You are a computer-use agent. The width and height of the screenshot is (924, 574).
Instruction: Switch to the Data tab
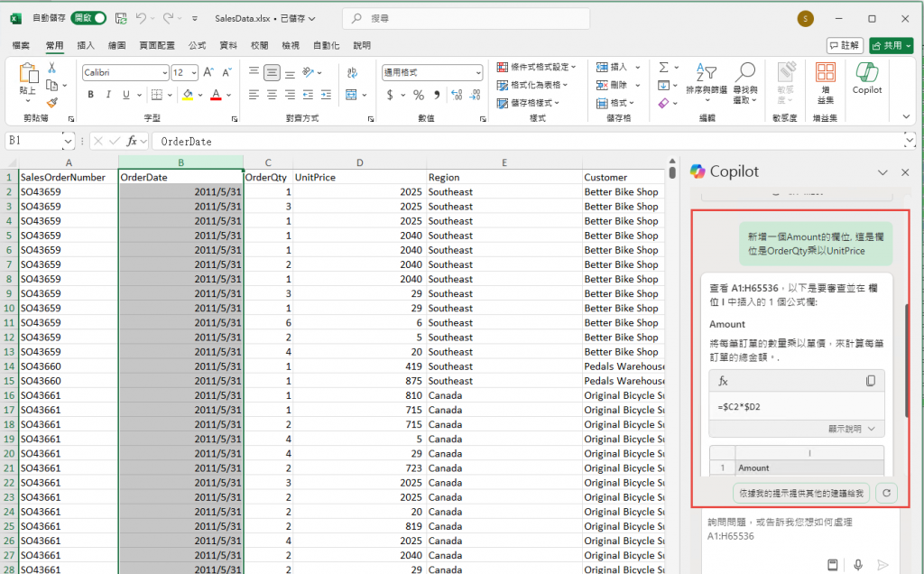[x=228, y=45]
